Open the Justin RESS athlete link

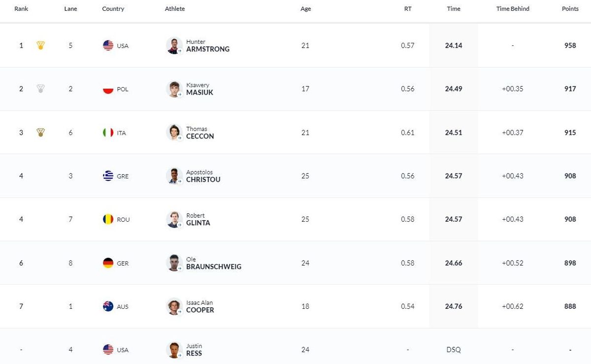(194, 350)
